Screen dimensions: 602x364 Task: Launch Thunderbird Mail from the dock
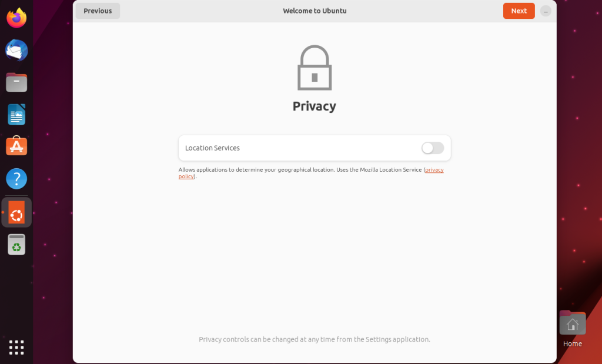(16, 50)
